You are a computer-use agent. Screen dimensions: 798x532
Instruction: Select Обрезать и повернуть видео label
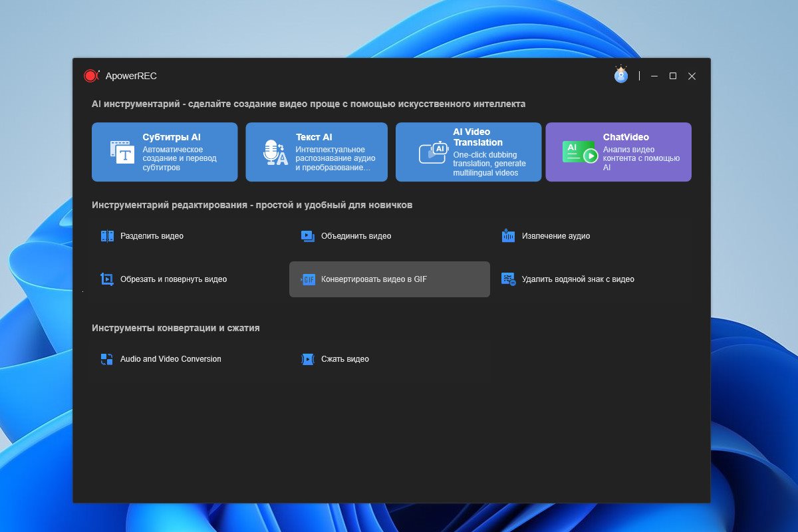click(x=174, y=279)
